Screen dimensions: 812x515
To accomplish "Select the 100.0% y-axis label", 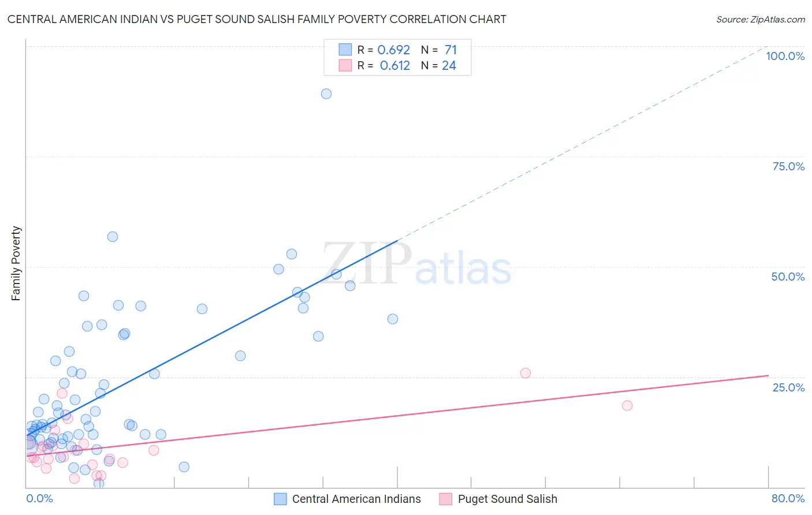I will coord(785,56).
